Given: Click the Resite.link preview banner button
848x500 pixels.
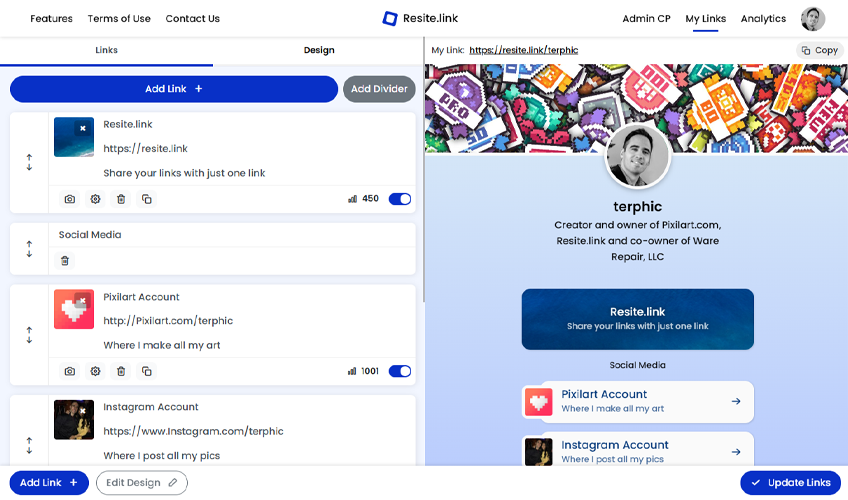Looking at the screenshot, I should 638,319.
